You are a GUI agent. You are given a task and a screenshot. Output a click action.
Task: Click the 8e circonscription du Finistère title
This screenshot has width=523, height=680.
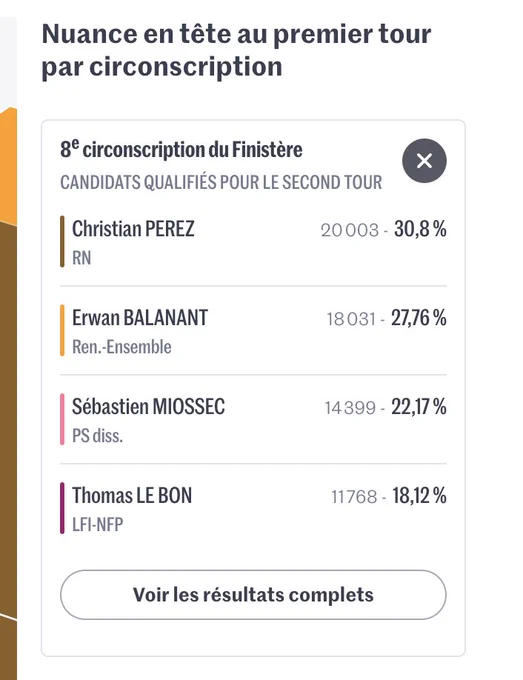click(x=181, y=150)
